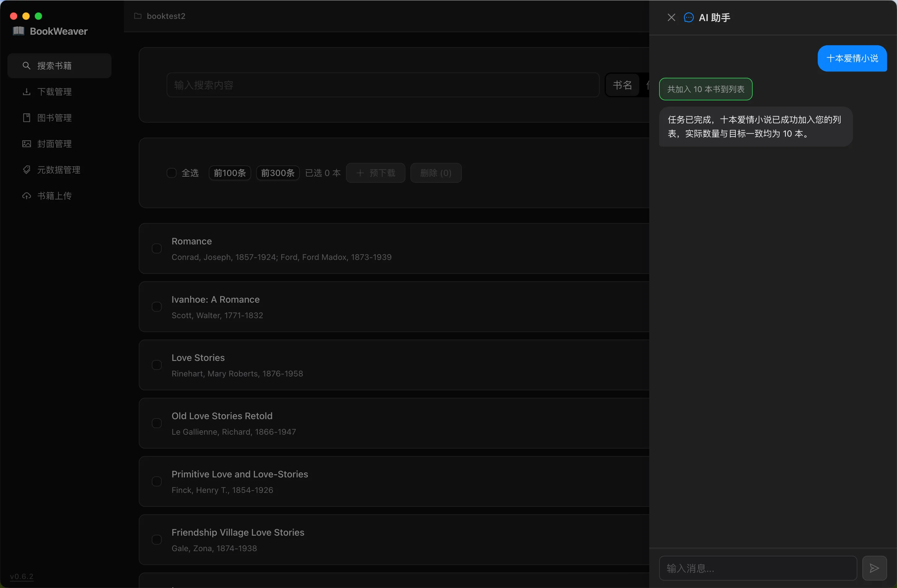Click the book management icon
This screenshot has width=897, height=588.
26,118
